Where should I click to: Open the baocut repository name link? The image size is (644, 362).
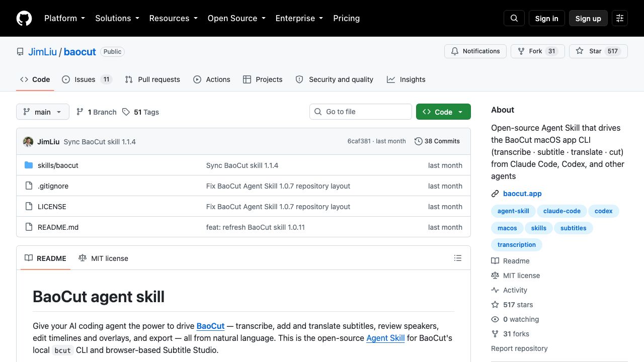(x=80, y=52)
